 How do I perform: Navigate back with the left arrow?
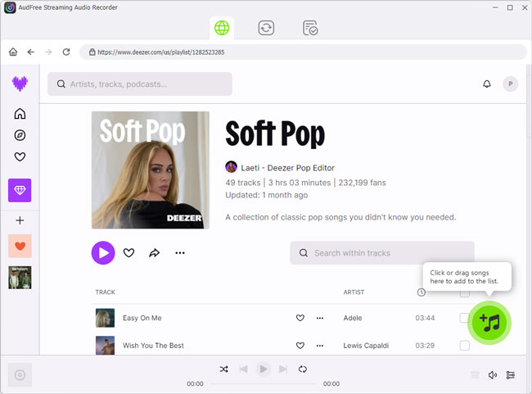tap(31, 52)
